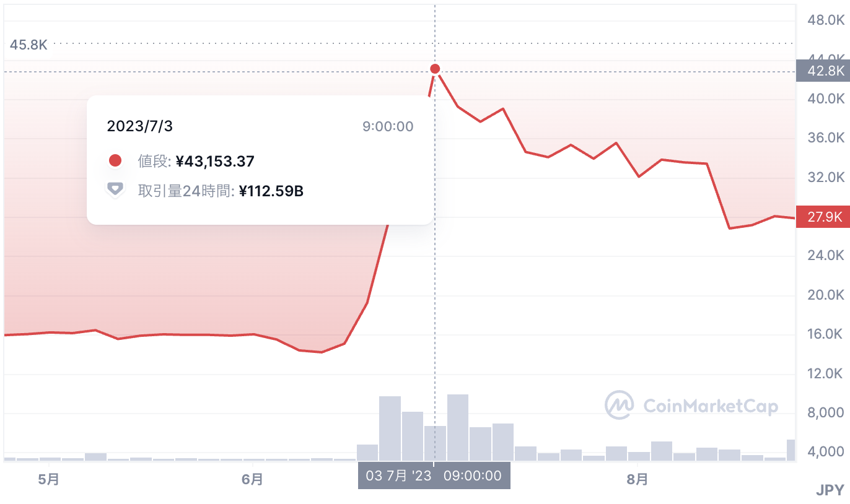850x504 pixels.
Task: Click the 48.0K price axis label
Action: 826,20
